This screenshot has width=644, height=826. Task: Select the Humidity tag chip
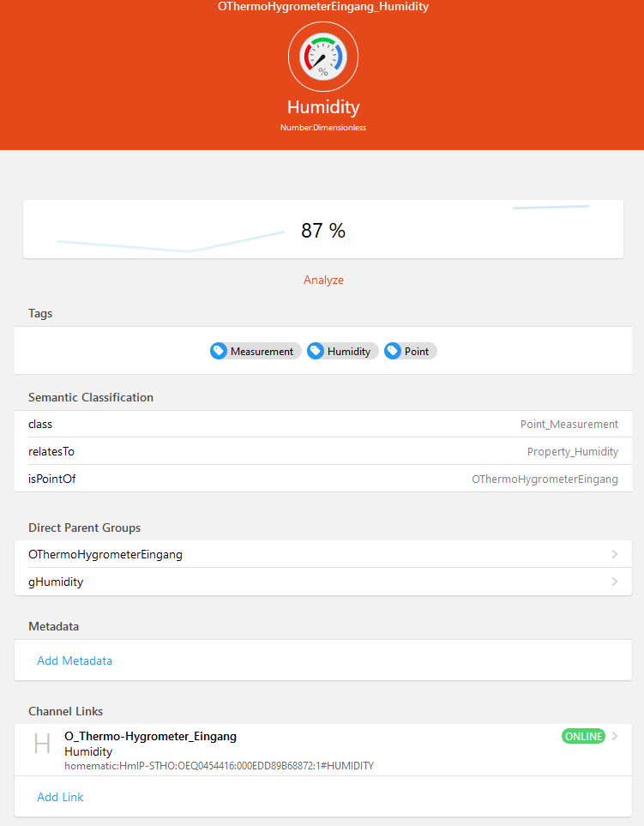click(343, 351)
